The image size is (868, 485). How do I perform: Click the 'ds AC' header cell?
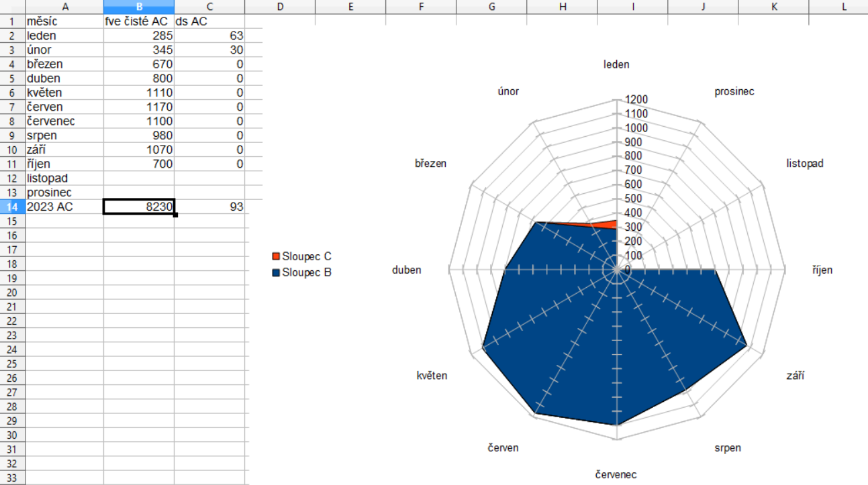click(x=209, y=21)
